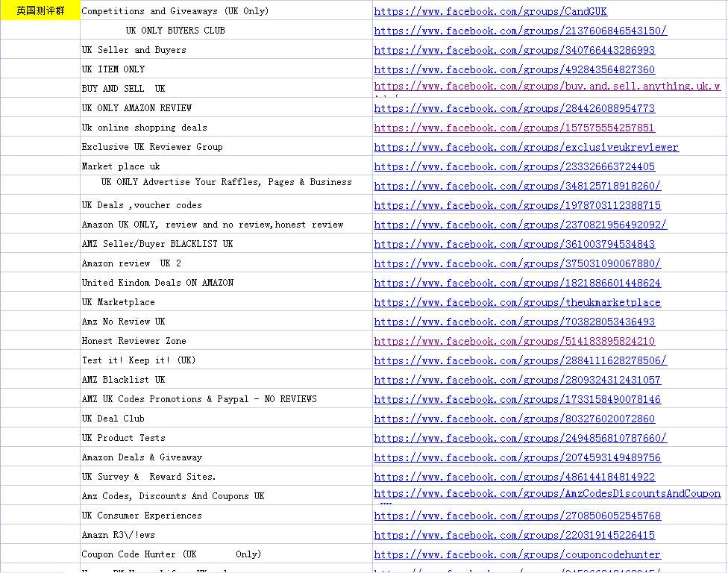Open link ending 2708506052545768

pyautogui.click(x=517, y=516)
